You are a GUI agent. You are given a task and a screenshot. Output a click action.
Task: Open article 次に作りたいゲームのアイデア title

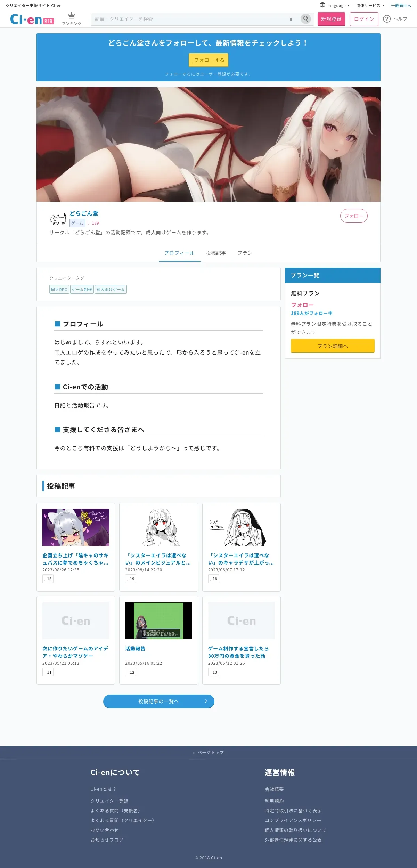pos(75,652)
